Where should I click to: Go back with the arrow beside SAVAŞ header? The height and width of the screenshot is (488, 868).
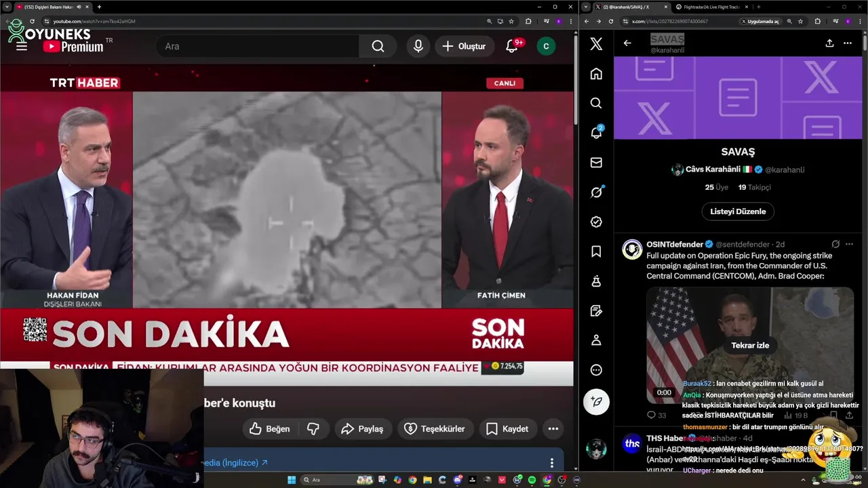[x=627, y=43]
